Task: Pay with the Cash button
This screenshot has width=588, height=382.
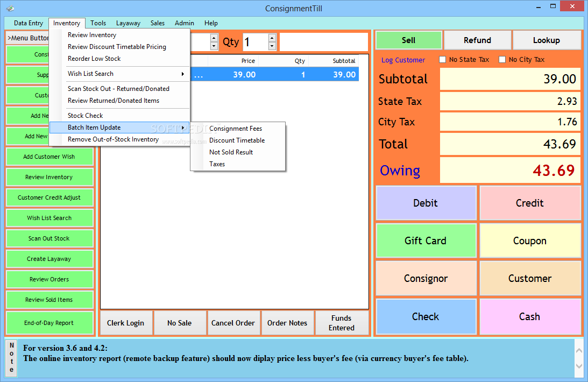Action: pyautogui.click(x=530, y=317)
